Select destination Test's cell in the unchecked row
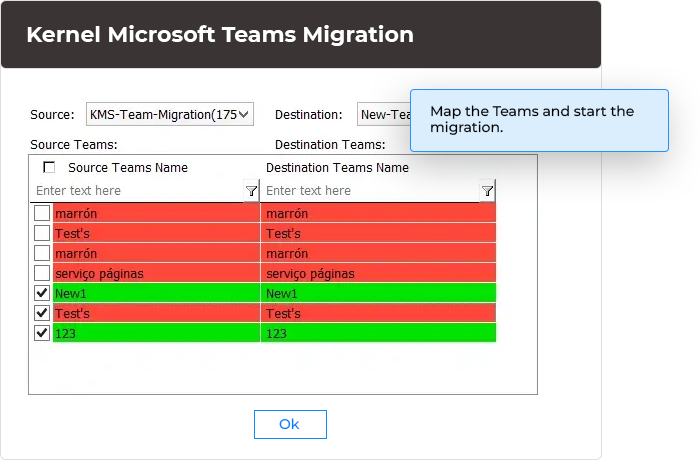This screenshot has height=460, width=700. 378,233
